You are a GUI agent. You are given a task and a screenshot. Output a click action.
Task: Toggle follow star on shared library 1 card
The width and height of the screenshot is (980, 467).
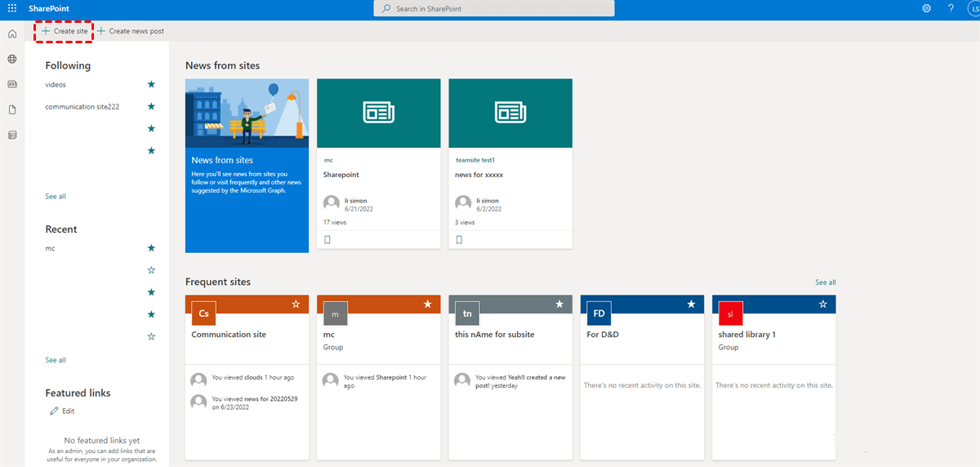pos(822,304)
